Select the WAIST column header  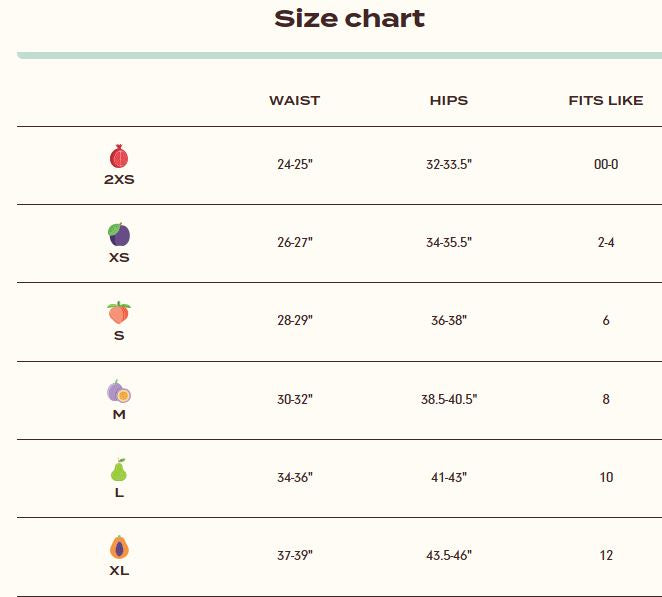pos(294,101)
